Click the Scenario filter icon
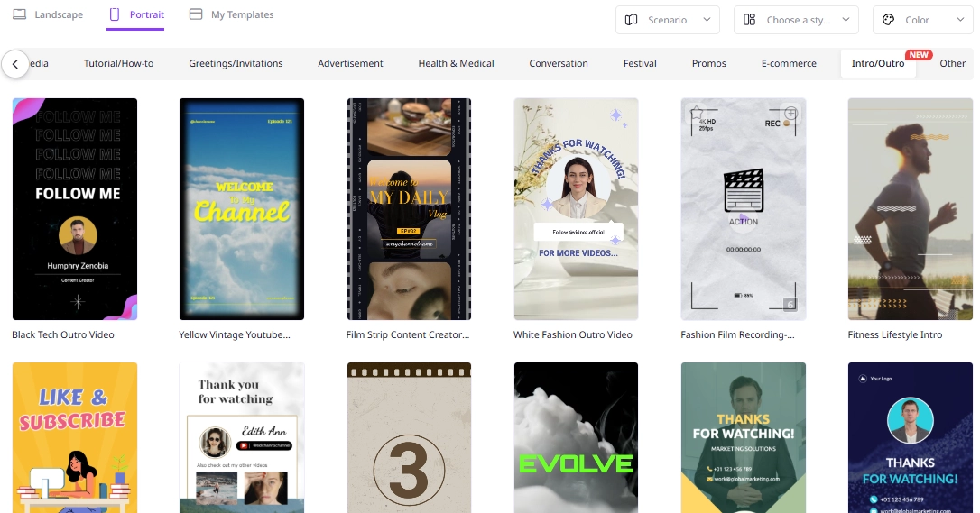The height and width of the screenshot is (513, 980). coord(632,20)
